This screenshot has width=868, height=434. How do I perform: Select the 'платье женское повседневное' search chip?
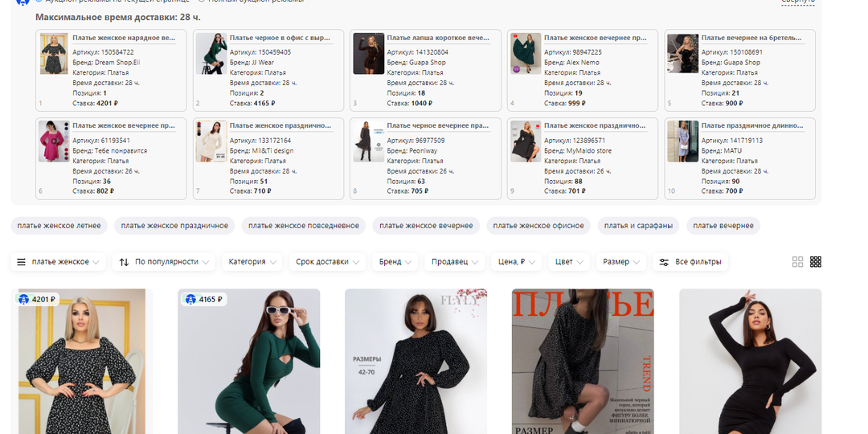tap(303, 226)
